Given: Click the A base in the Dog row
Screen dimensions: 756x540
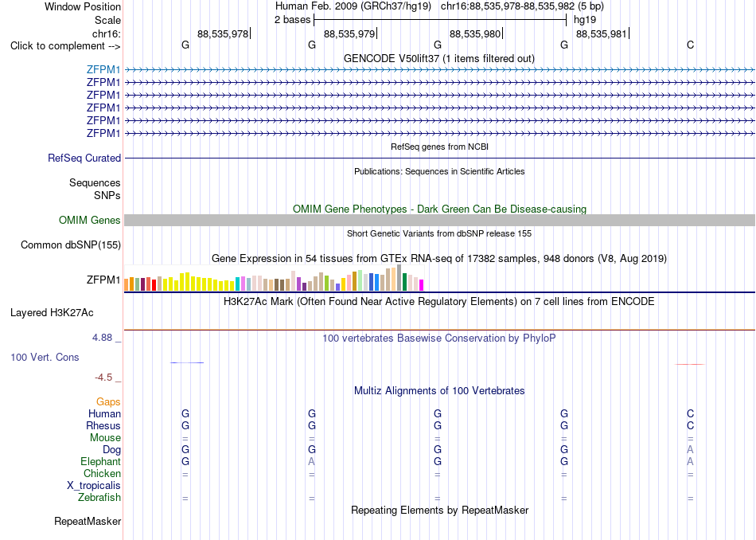Looking at the screenshot, I should point(690,450).
